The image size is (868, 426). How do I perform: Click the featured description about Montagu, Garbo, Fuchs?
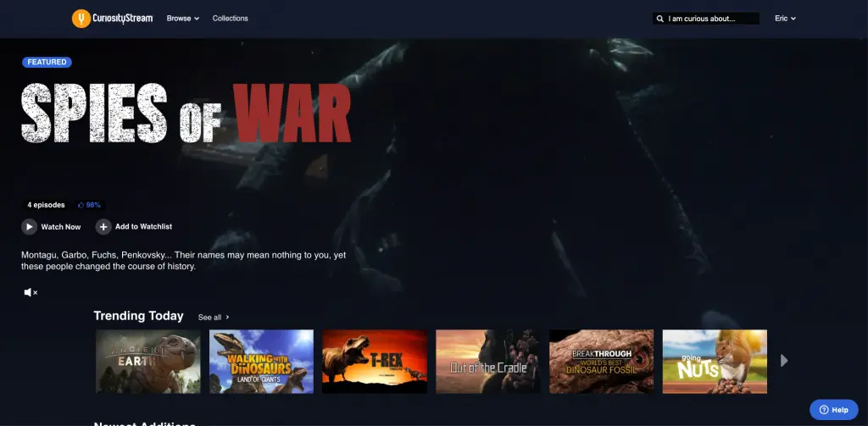click(184, 261)
